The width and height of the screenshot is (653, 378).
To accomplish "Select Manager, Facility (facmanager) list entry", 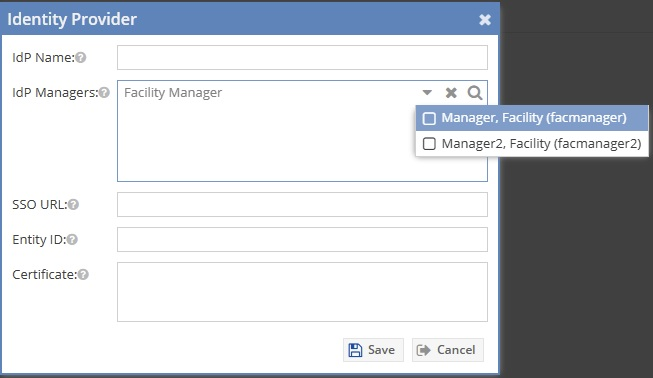I will [532, 118].
